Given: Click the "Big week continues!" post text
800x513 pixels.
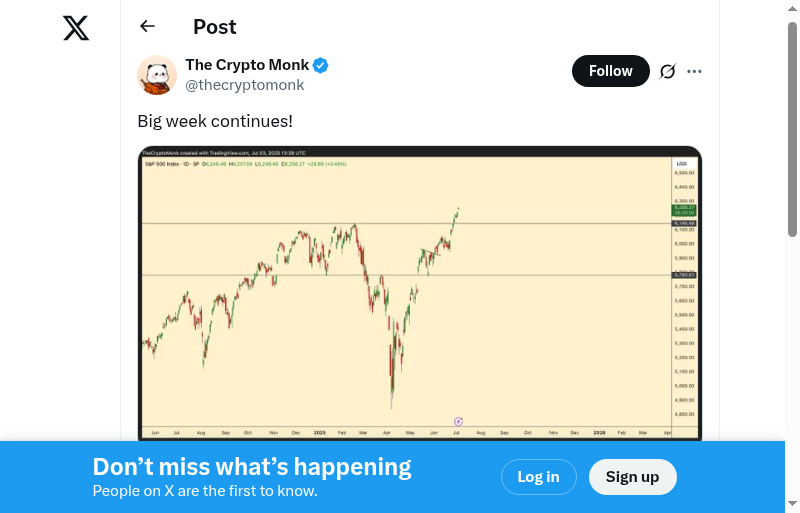Looking at the screenshot, I should pos(215,121).
